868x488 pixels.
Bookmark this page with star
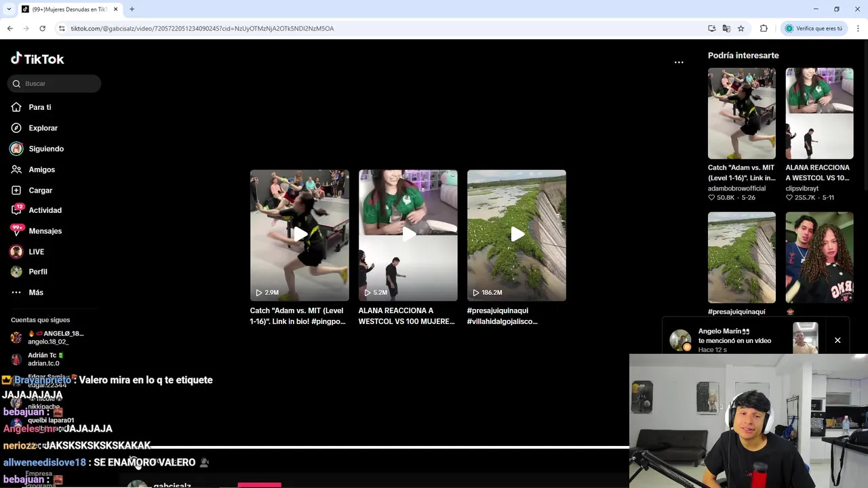[741, 28]
